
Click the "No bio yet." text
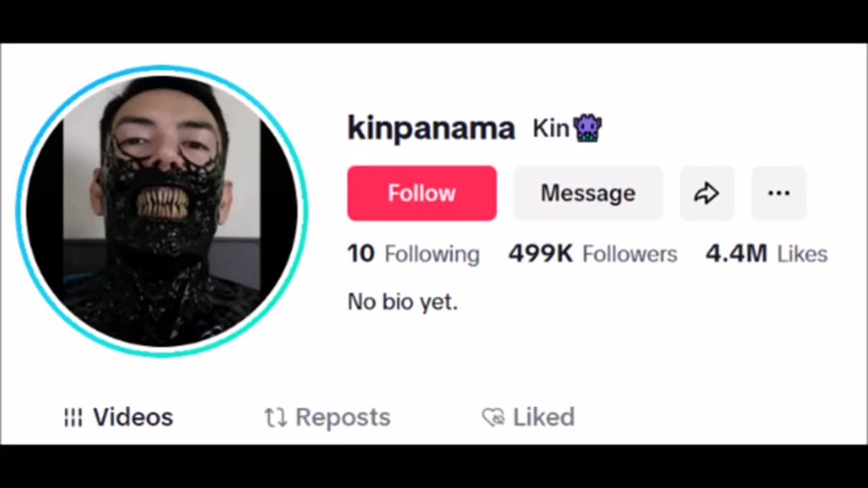click(403, 302)
